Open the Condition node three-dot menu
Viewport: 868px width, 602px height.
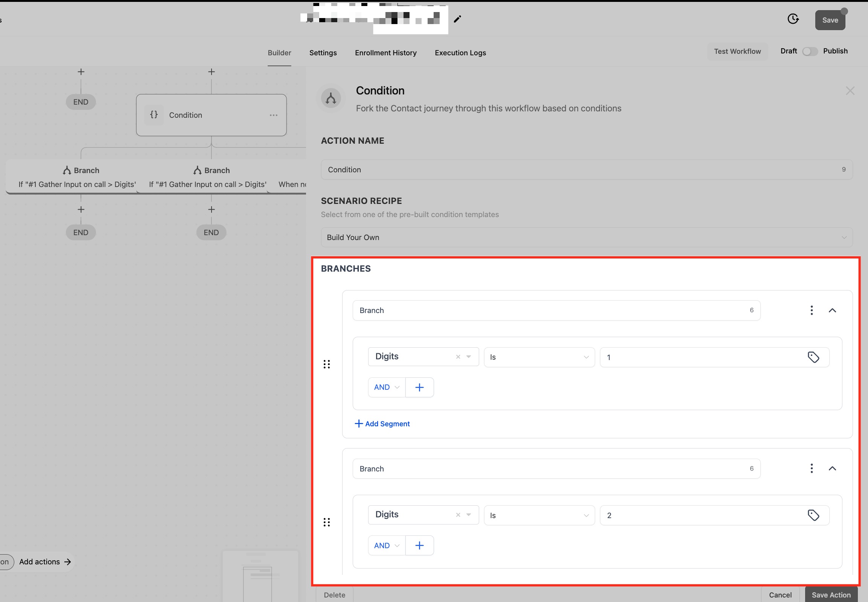point(274,115)
